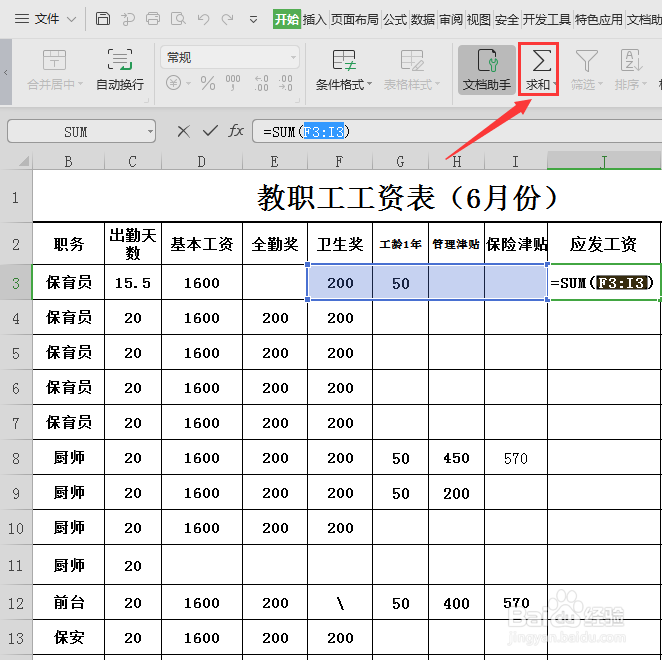Click the confirm checkmark in formula bar
The width and height of the screenshot is (662, 660).
click(210, 131)
